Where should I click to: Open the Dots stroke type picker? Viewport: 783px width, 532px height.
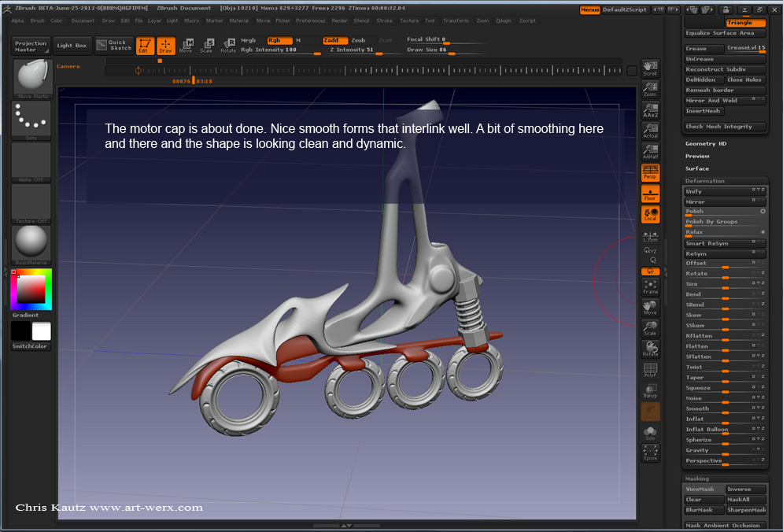[31, 120]
